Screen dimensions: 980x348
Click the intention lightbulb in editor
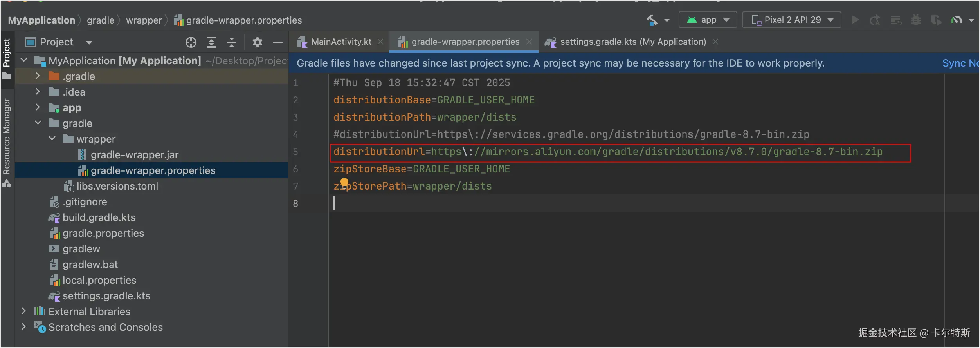point(344,182)
